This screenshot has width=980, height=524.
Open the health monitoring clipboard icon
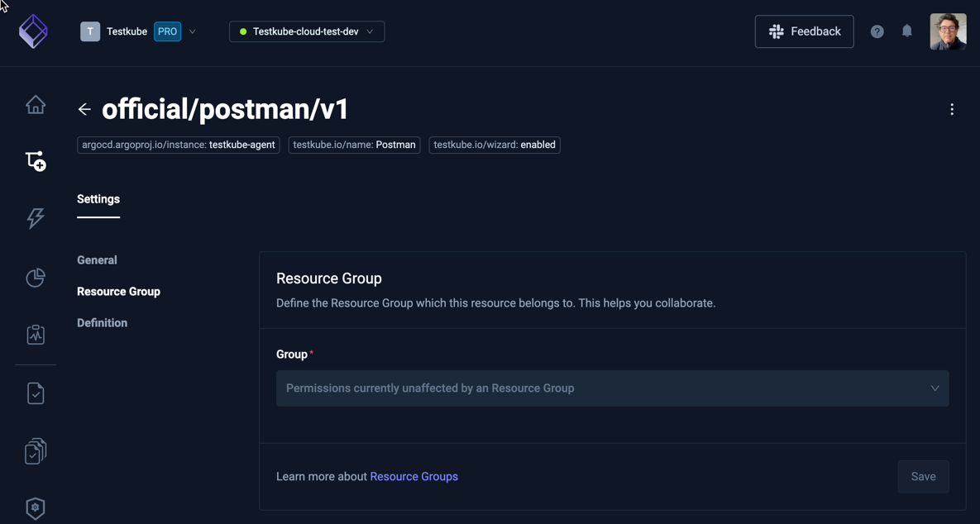[x=35, y=334]
